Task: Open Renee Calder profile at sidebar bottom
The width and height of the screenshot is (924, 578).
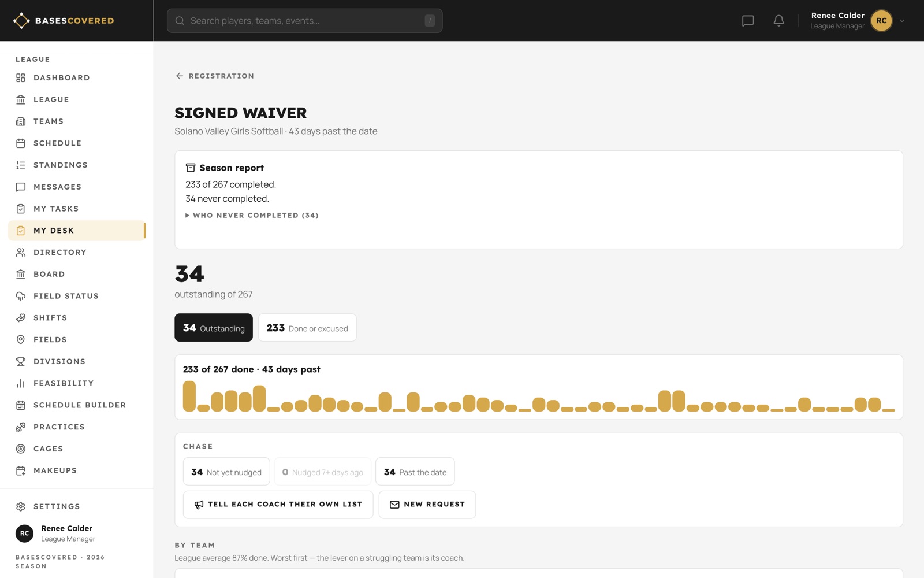Action: click(x=77, y=533)
